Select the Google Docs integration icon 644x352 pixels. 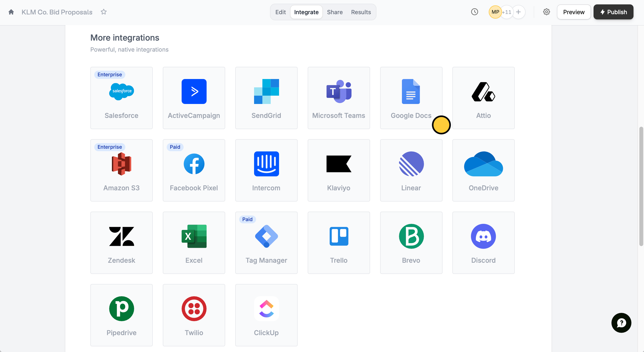[411, 91]
